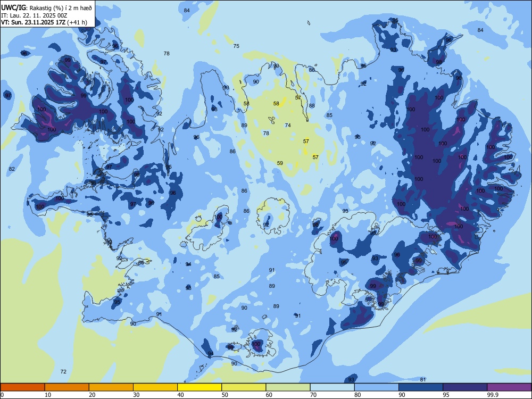532x399 pixels.
Task: Pick the pale blue 70–80 legend swatch
Action: pyautogui.click(x=332, y=387)
